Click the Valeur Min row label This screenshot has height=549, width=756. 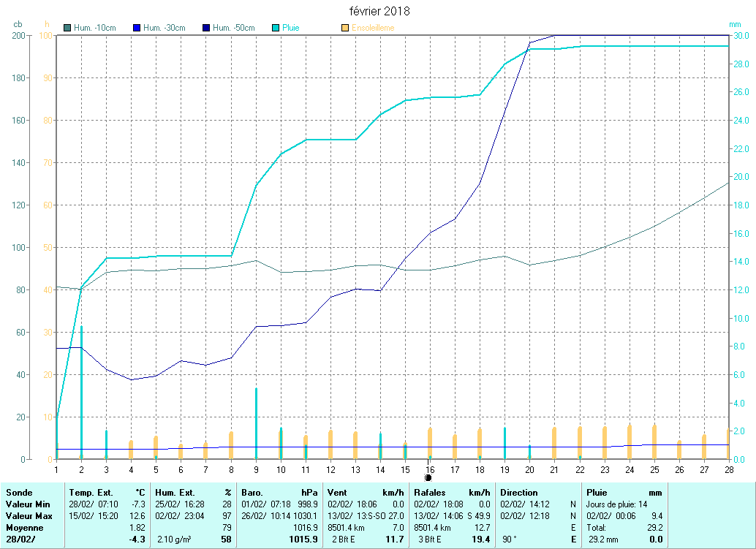pos(26,504)
